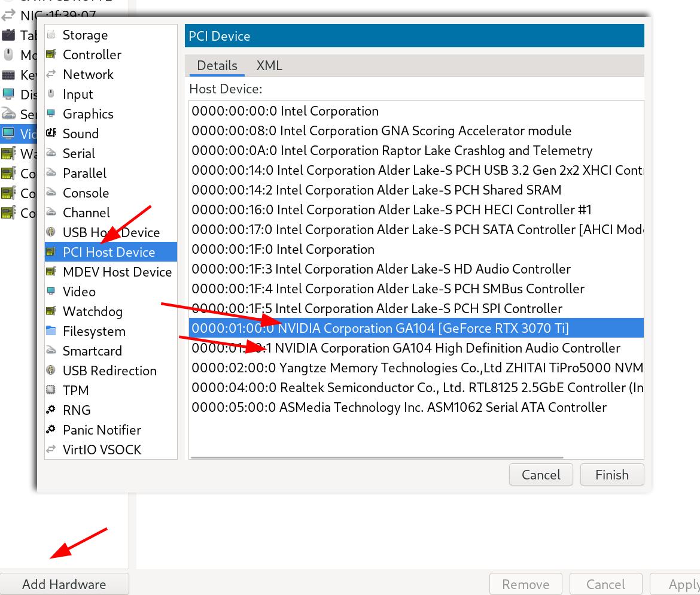Select the MDEV Host Device icon
The image size is (700, 595).
click(51, 272)
